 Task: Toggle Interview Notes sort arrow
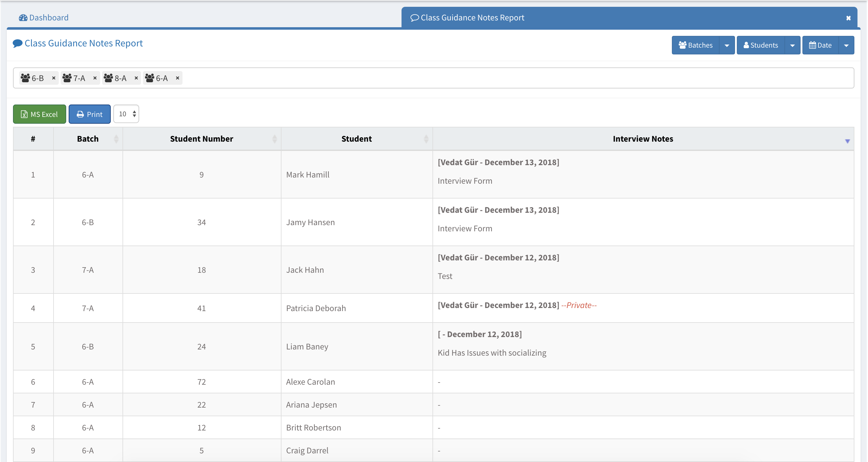tap(847, 141)
